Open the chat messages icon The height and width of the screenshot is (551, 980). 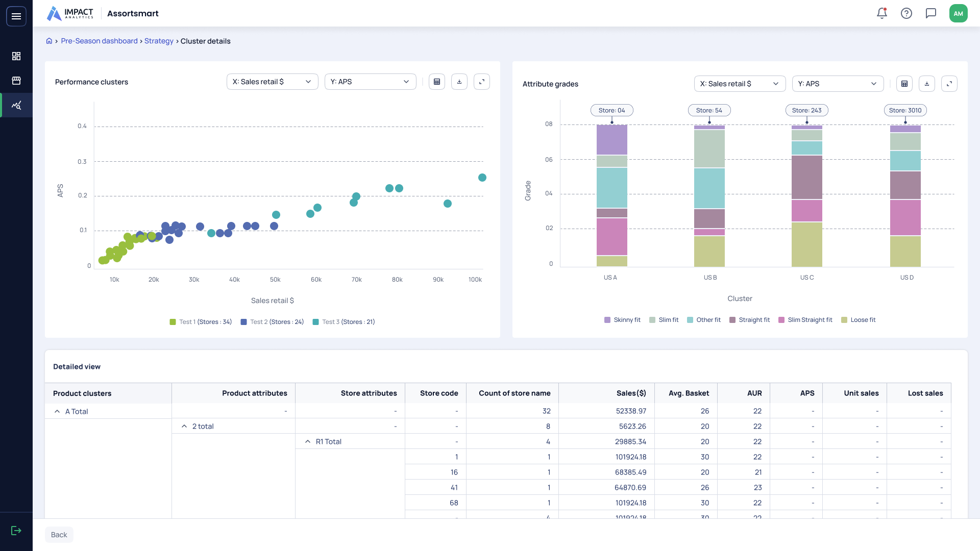click(930, 14)
